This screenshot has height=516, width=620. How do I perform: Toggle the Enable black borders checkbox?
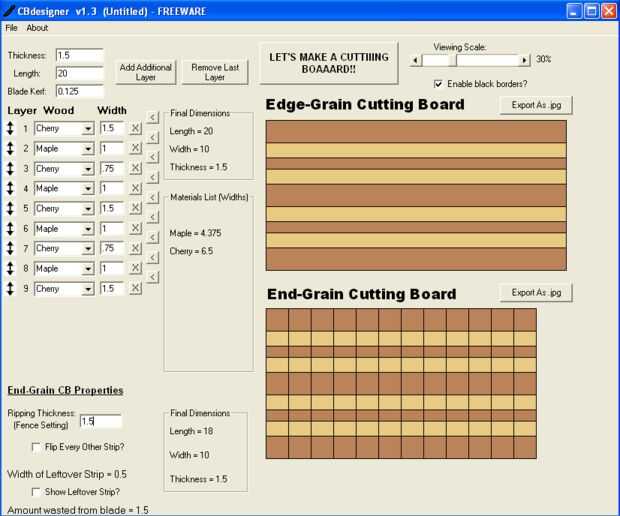pyautogui.click(x=438, y=84)
